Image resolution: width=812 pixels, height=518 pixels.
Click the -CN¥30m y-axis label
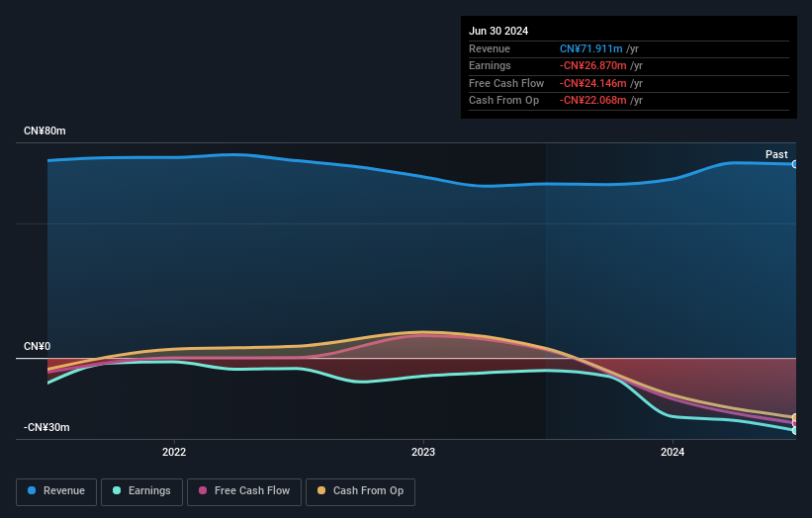[46, 427]
